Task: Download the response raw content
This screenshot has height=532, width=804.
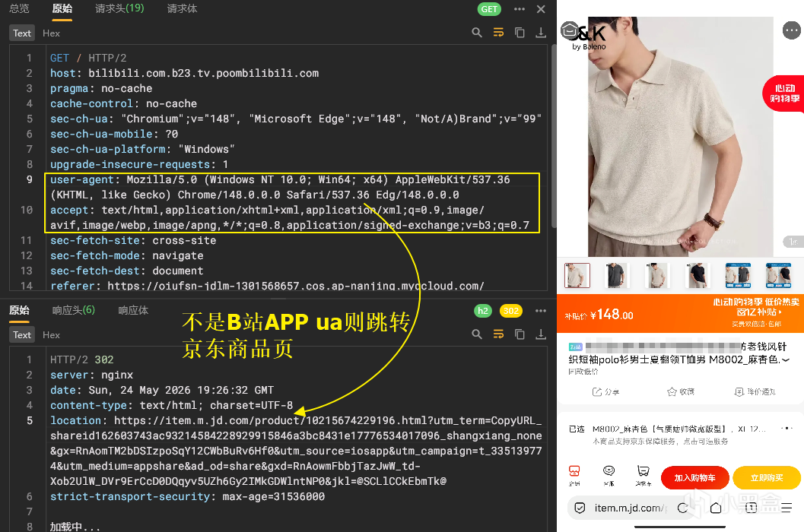Action: [x=541, y=334]
